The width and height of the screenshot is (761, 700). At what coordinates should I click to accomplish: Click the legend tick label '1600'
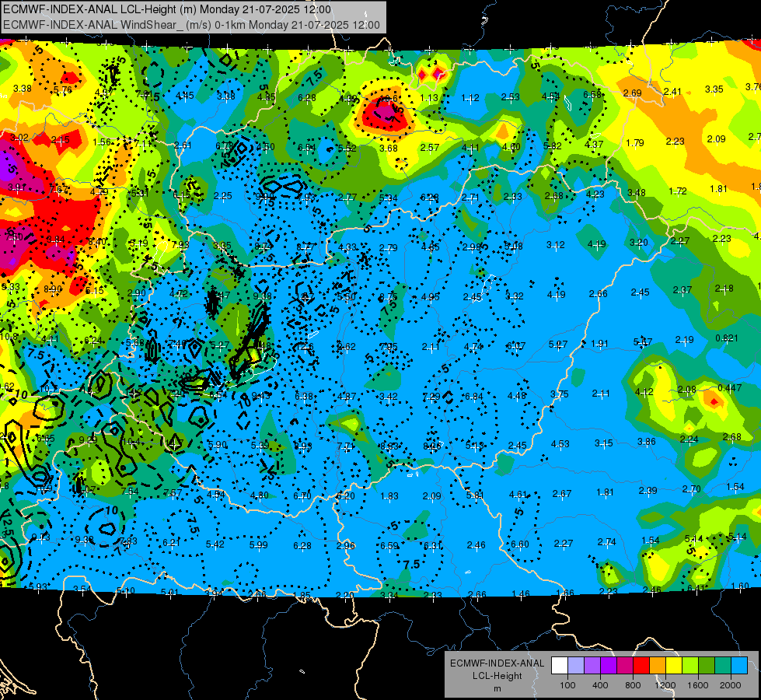pyautogui.click(x=698, y=685)
